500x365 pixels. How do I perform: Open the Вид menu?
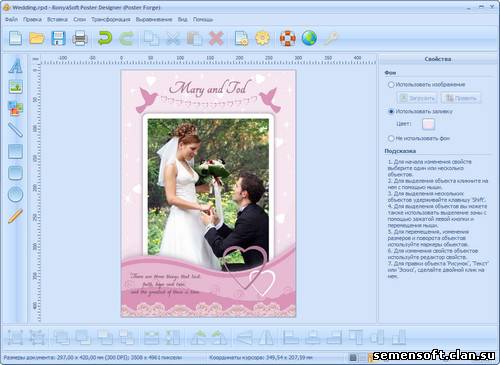click(x=182, y=19)
